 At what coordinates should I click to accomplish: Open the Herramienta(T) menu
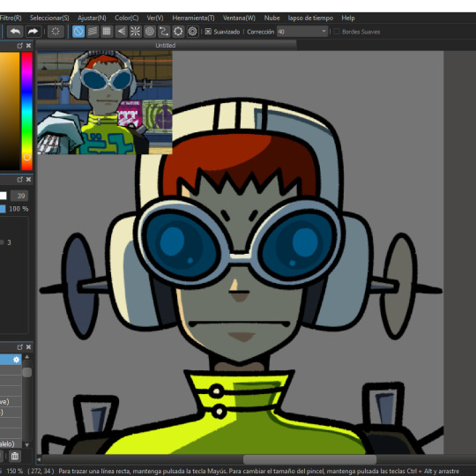point(193,18)
